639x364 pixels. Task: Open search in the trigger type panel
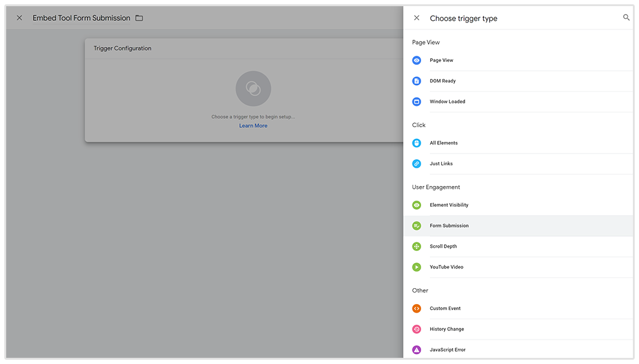626,18
